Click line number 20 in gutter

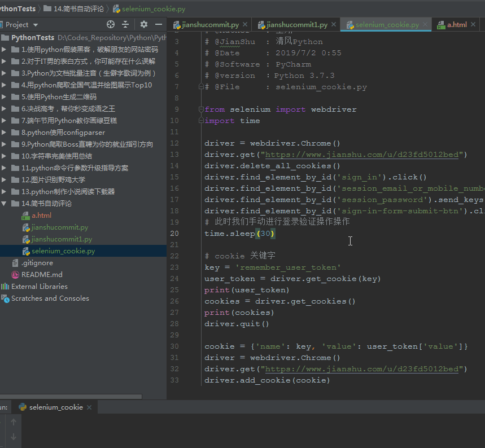point(174,234)
